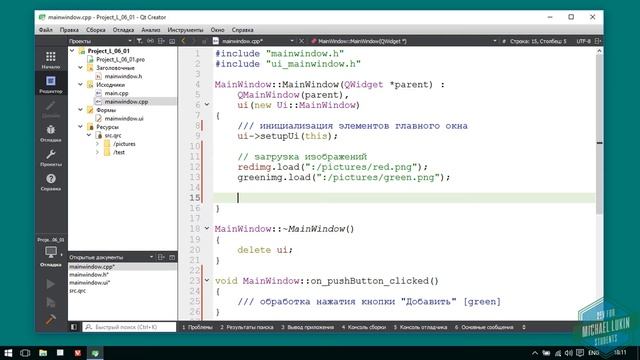
Task: Toggle the left sidebar visibility
Action: (x=73, y=327)
